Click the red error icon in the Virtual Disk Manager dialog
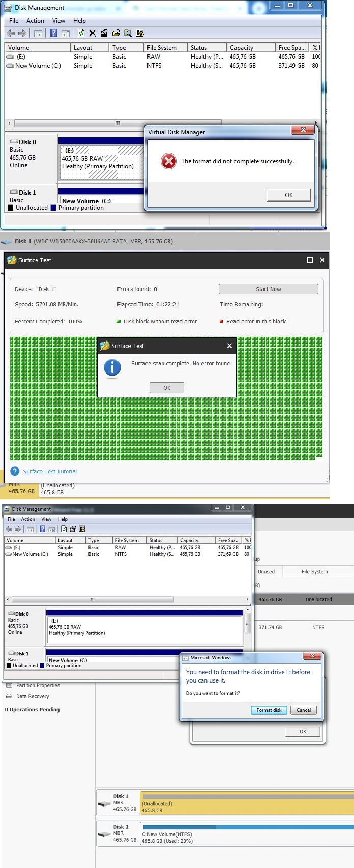This screenshot has height=868, width=354. (x=168, y=161)
